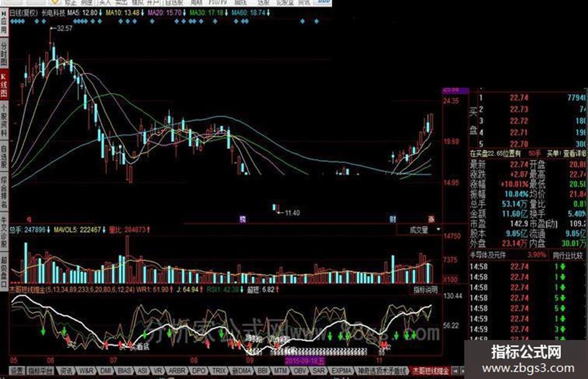The height and width of the screenshot is (379, 588).
Task: Select the ASI indicator tab
Action: coord(142,371)
